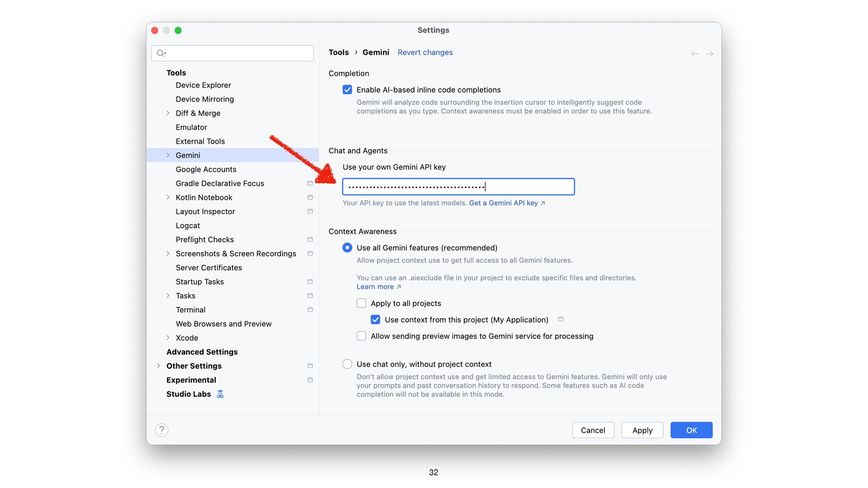868x488 pixels.
Task: Click Revert changes link
Action: click(425, 52)
